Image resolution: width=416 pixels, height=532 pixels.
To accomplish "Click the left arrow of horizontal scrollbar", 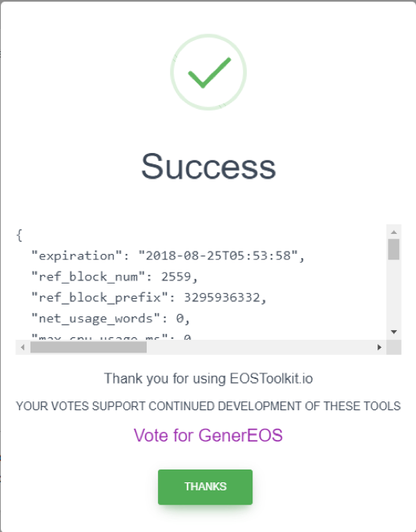I will [x=22, y=347].
